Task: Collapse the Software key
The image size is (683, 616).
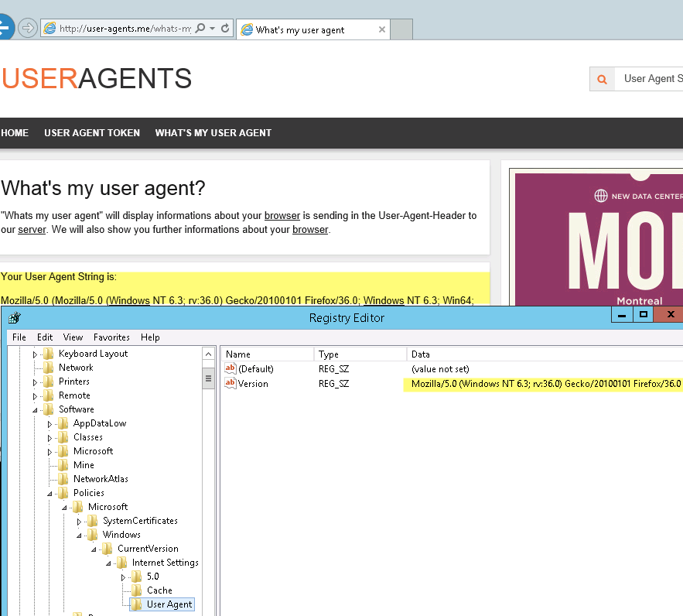Action: (x=36, y=410)
